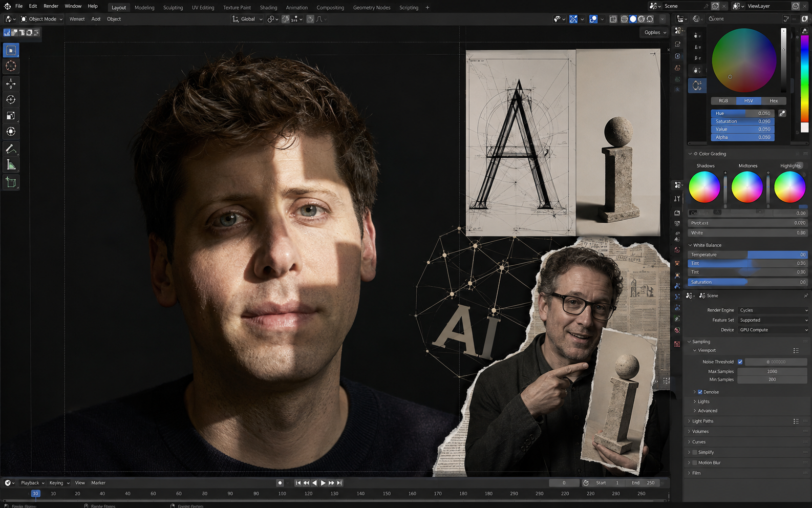Image resolution: width=812 pixels, height=508 pixels.
Task: Open the Object menu in the viewport header
Action: click(x=114, y=19)
